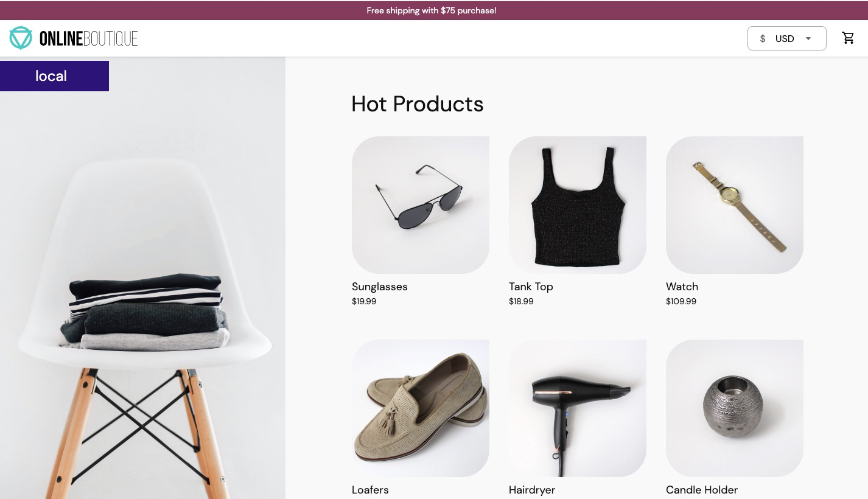
Task: Select the Loafers product title
Action: coord(370,490)
